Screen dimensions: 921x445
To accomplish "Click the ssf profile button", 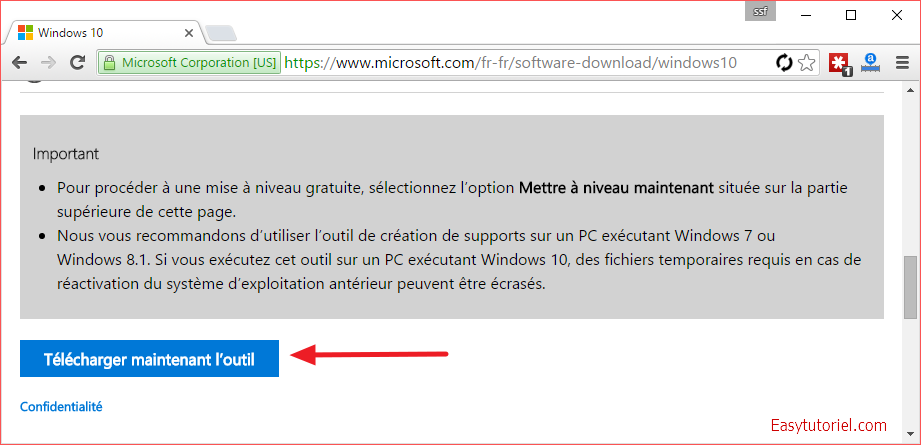I will [x=761, y=13].
